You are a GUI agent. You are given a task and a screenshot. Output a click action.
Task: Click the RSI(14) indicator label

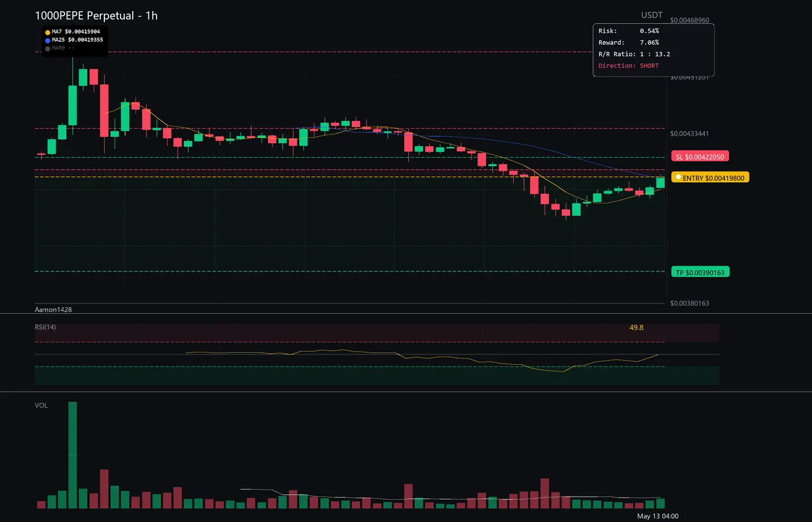pyautogui.click(x=45, y=327)
